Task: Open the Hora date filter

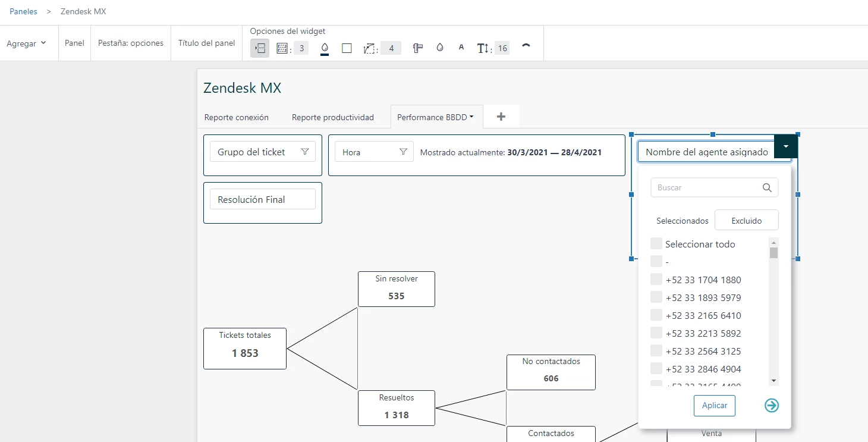Action: click(374, 152)
